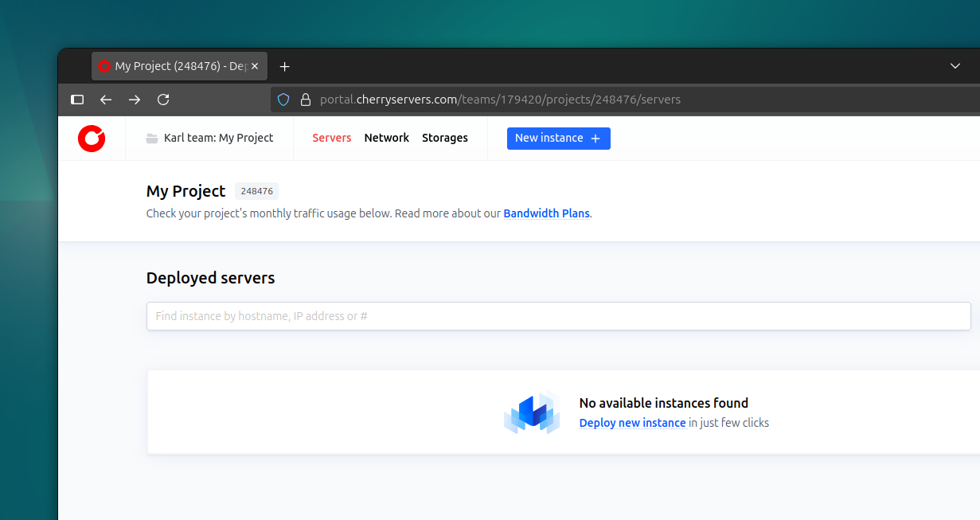Click the blue server stack illustration
Screen dimensions: 980x520
[x=532, y=412]
